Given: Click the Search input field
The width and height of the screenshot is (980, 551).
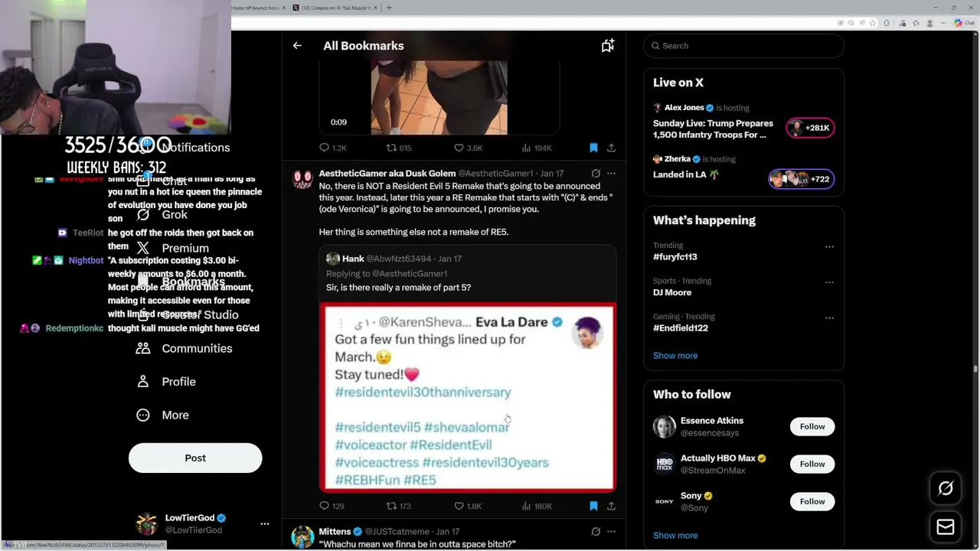Looking at the screenshot, I should (744, 46).
